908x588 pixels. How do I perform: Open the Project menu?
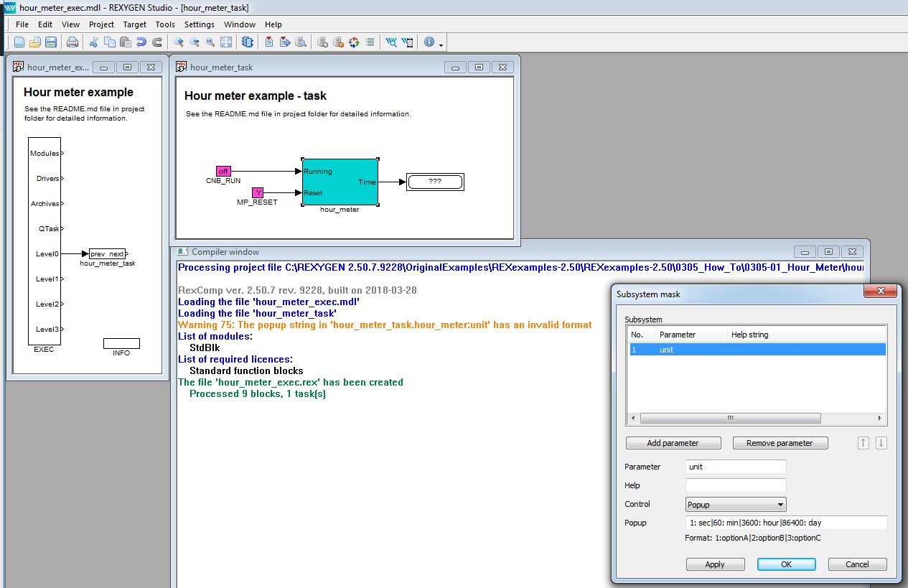(x=101, y=24)
